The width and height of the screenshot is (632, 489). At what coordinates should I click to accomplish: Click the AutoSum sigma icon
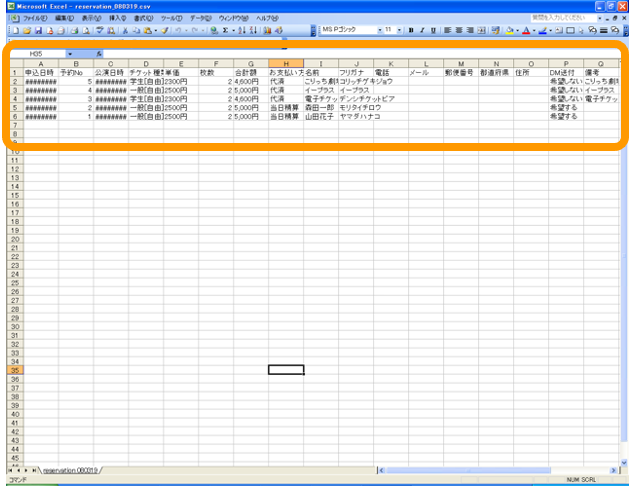point(226,31)
